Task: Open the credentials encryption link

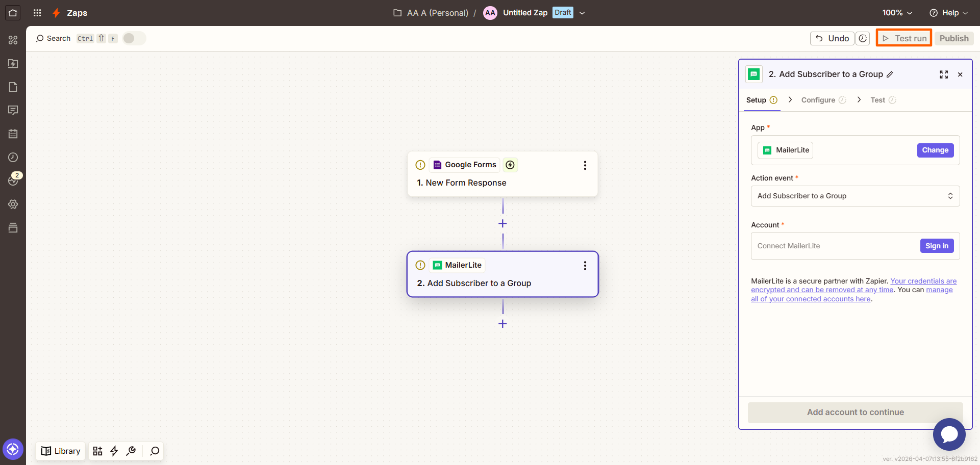Action: [x=853, y=286]
